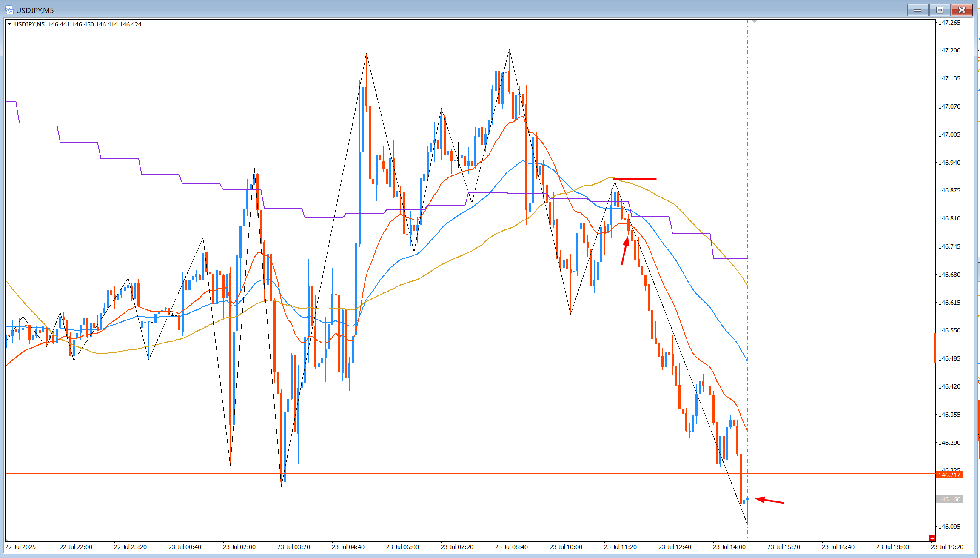This screenshot has width=980, height=558.
Task: Maximize the USDJPY,M5 chart window
Action: click(940, 10)
